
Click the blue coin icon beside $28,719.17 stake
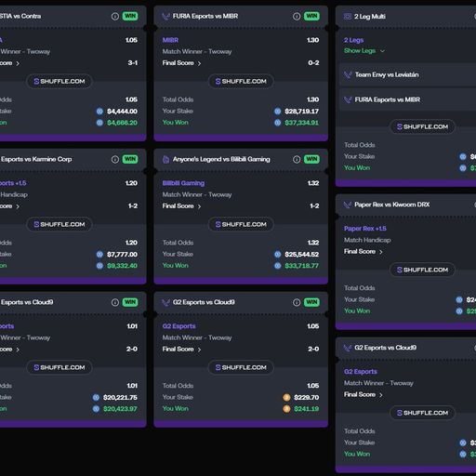coord(278,112)
